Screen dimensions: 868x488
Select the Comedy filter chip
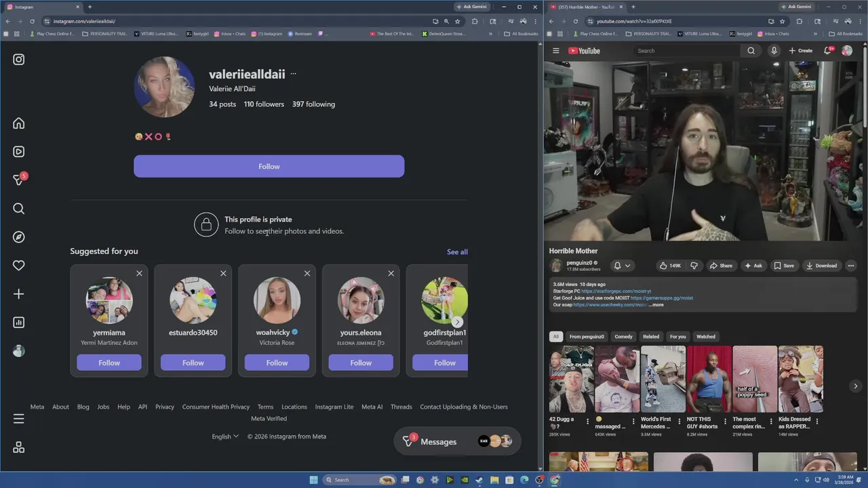(623, 336)
